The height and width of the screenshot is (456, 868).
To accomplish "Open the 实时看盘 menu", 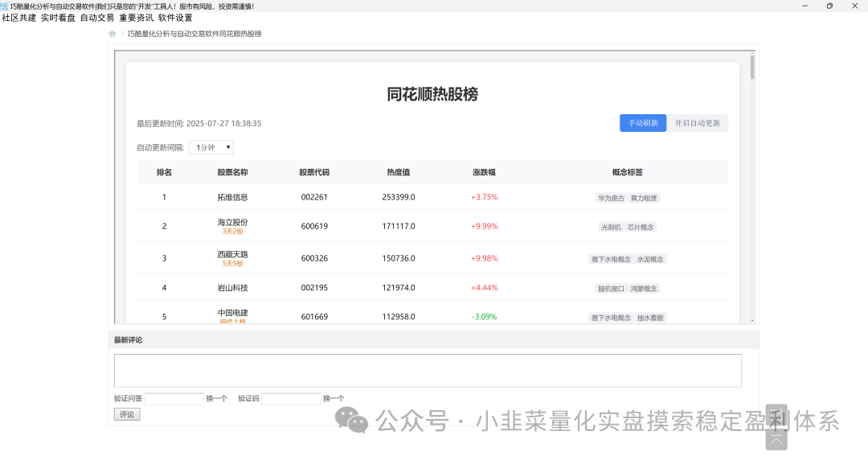I will click(58, 18).
